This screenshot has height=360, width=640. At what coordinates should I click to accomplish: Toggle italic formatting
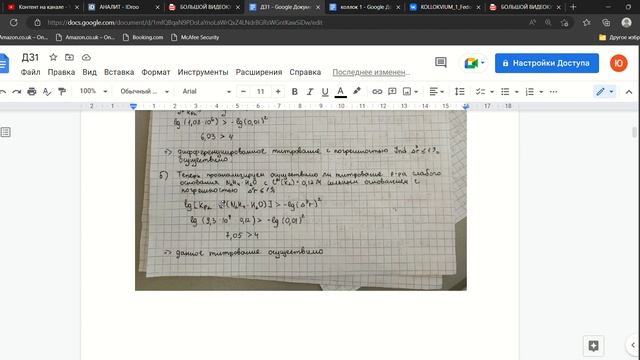(310, 92)
